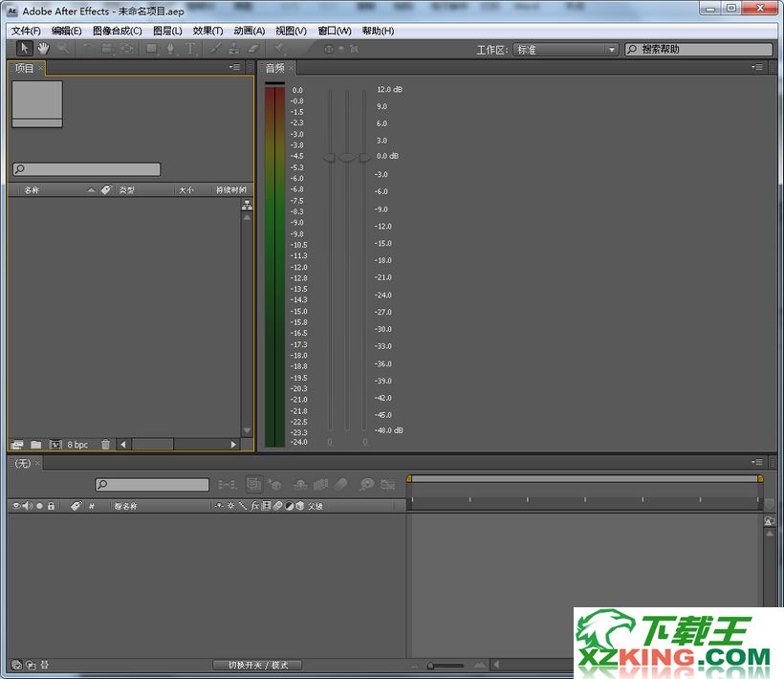Toggle hide shy layers icon in timeline

(300, 484)
